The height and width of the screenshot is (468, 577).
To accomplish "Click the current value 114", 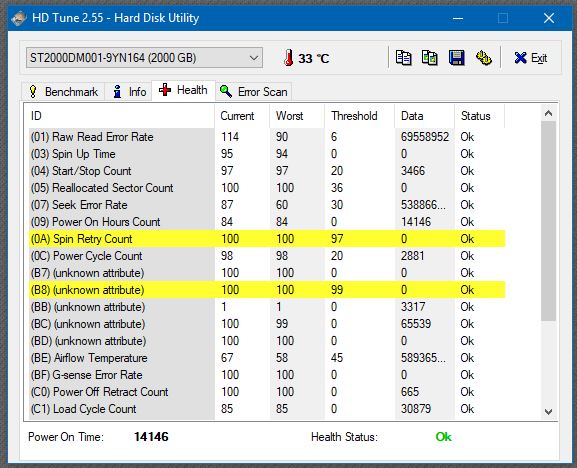I will tap(230, 137).
